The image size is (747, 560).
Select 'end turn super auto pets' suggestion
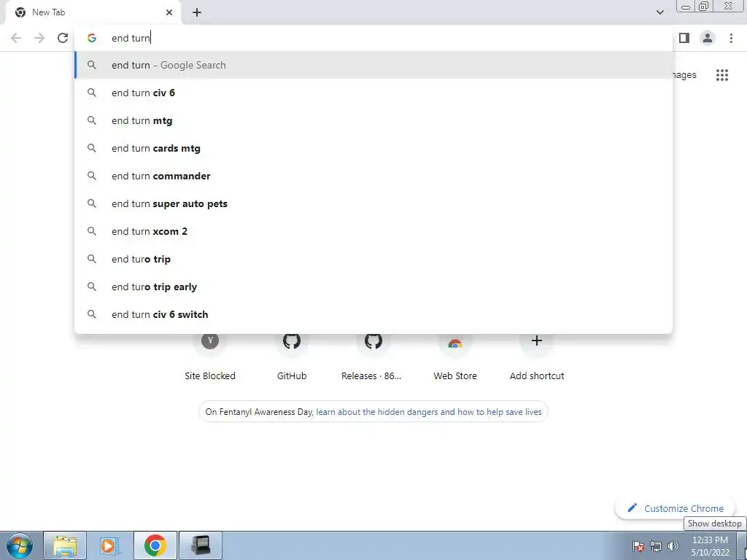(373, 203)
